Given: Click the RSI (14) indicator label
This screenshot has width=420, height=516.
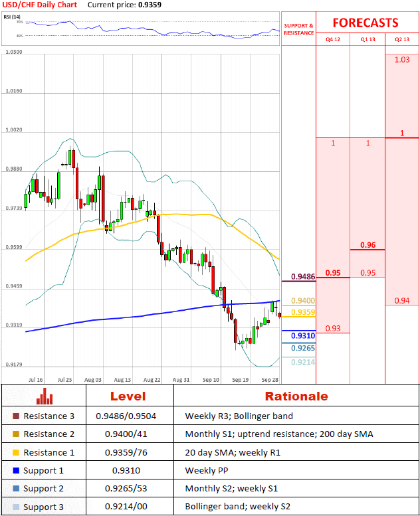Looking at the screenshot, I should point(13,16).
